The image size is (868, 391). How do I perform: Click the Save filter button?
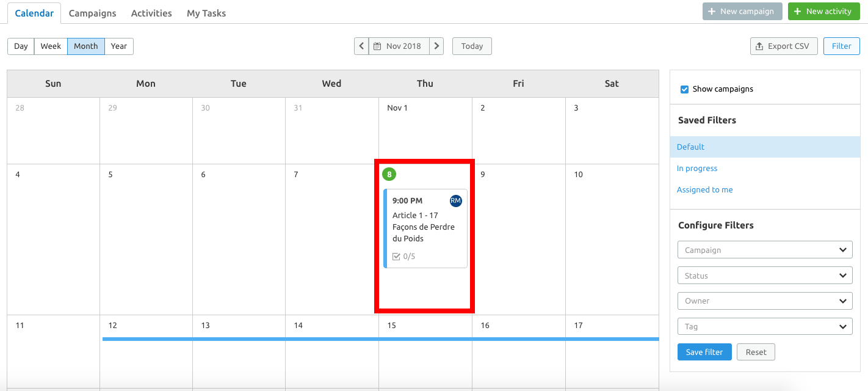click(704, 352)
